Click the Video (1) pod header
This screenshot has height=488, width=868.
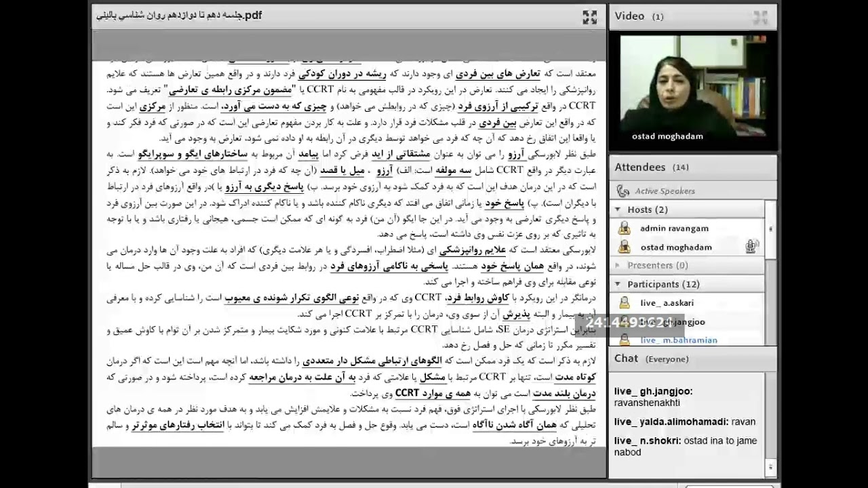click(x=692, y=16)
